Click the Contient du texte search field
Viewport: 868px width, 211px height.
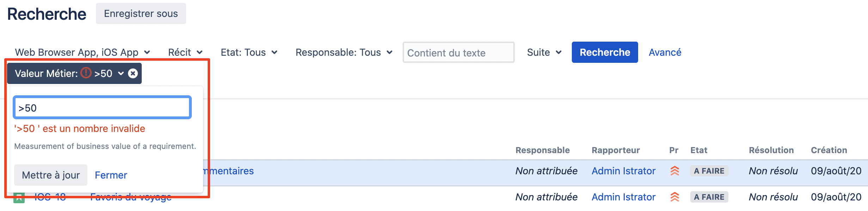tap(458, 53)
